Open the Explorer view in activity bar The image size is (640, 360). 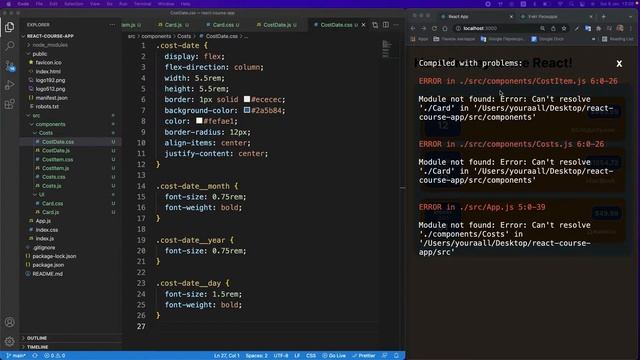click(9, 27)
